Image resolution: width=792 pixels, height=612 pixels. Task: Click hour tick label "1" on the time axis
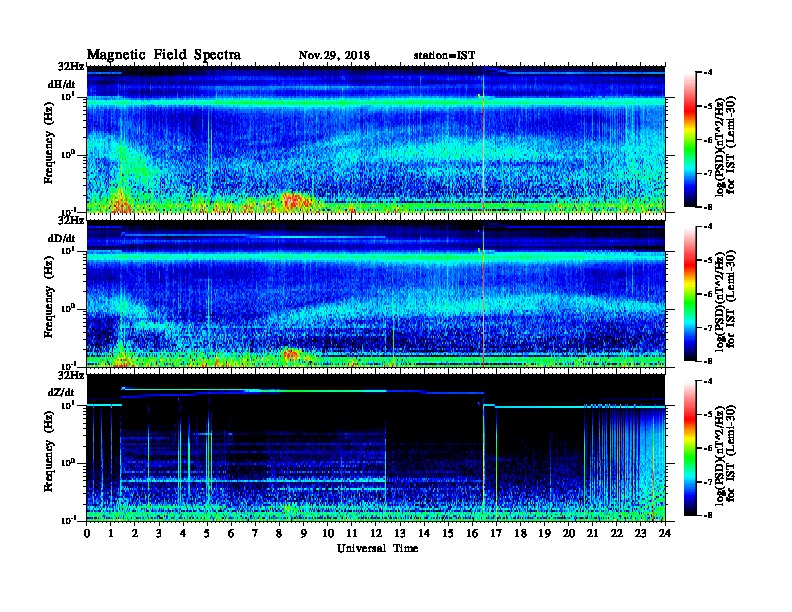111,533
